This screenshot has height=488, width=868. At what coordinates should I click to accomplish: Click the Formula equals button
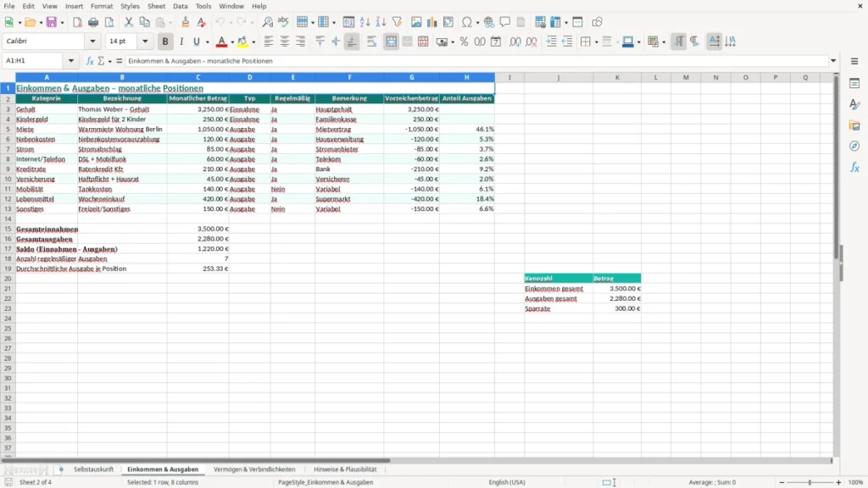119,61
